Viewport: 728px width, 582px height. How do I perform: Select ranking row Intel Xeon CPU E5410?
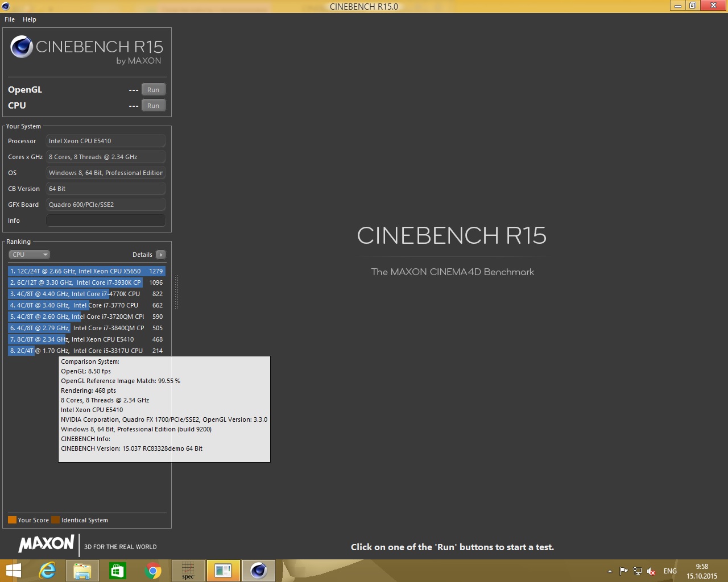(86, 339)
